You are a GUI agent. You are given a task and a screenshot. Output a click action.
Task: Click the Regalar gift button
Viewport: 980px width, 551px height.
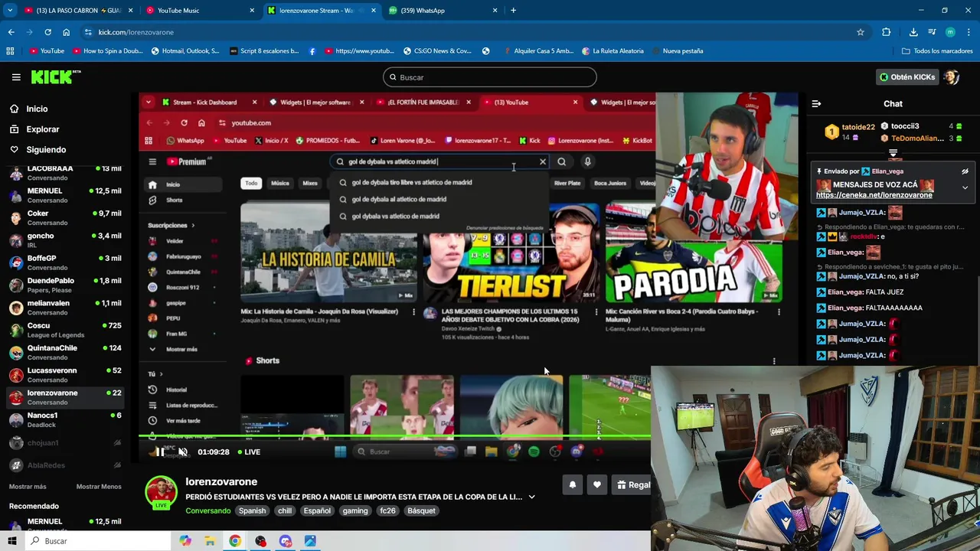pyautogui.click(x=632, y=484)
